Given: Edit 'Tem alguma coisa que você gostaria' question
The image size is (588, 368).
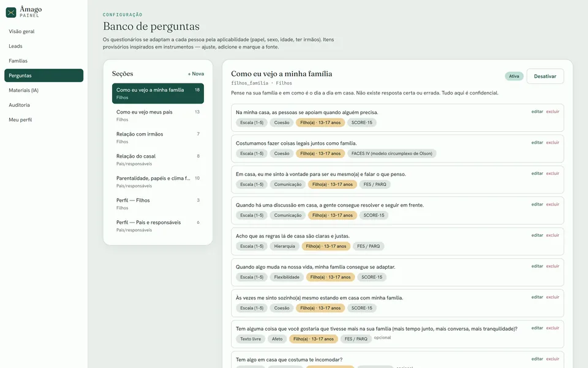Looking at the screenshot, I should coord(537,328).
